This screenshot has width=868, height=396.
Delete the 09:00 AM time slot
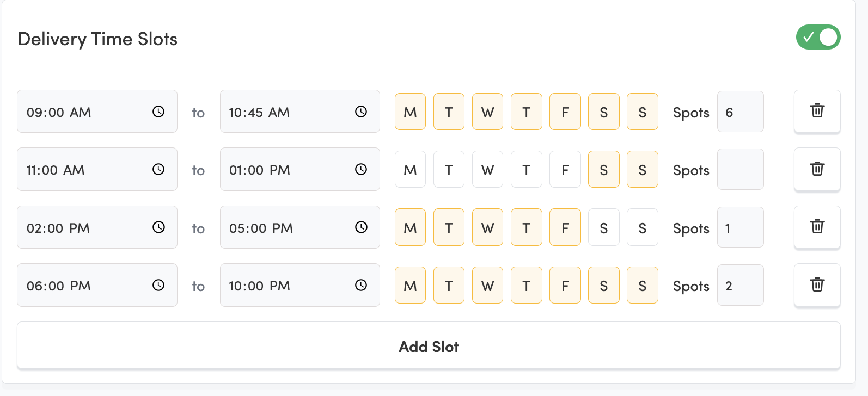[x=817, y=111]
